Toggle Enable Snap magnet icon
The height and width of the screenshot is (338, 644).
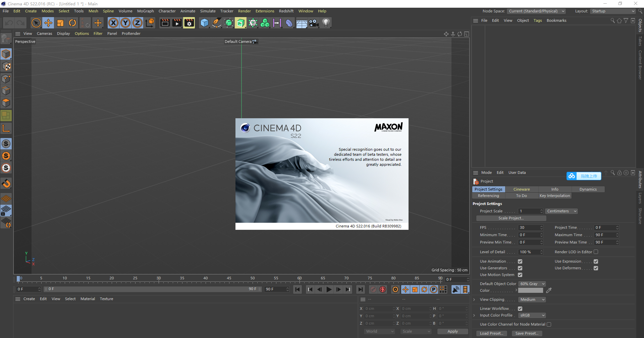pyautogui.click(x=6, y=184)
